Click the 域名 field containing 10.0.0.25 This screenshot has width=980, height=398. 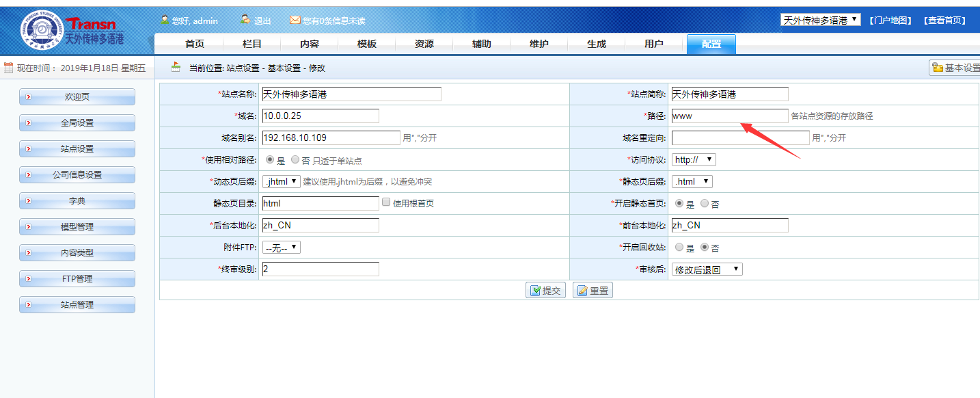point(321,116)
